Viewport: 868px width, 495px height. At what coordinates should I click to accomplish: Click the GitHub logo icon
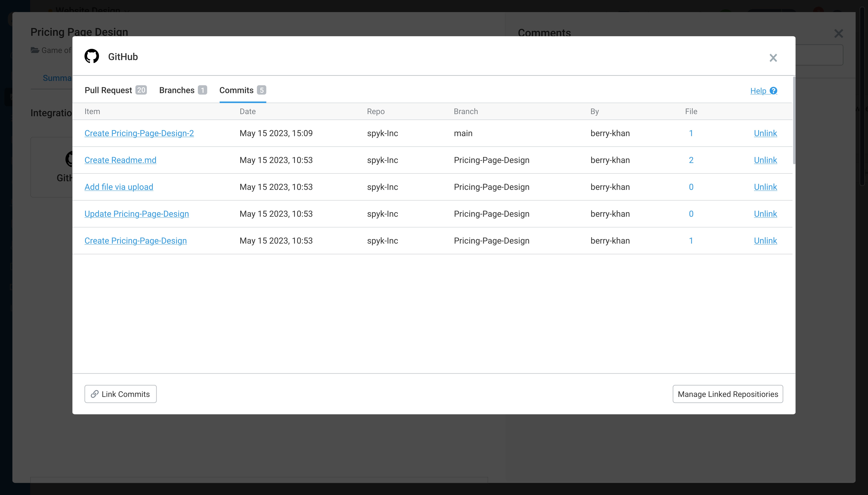pyautogui.click(x=92, y=56)
